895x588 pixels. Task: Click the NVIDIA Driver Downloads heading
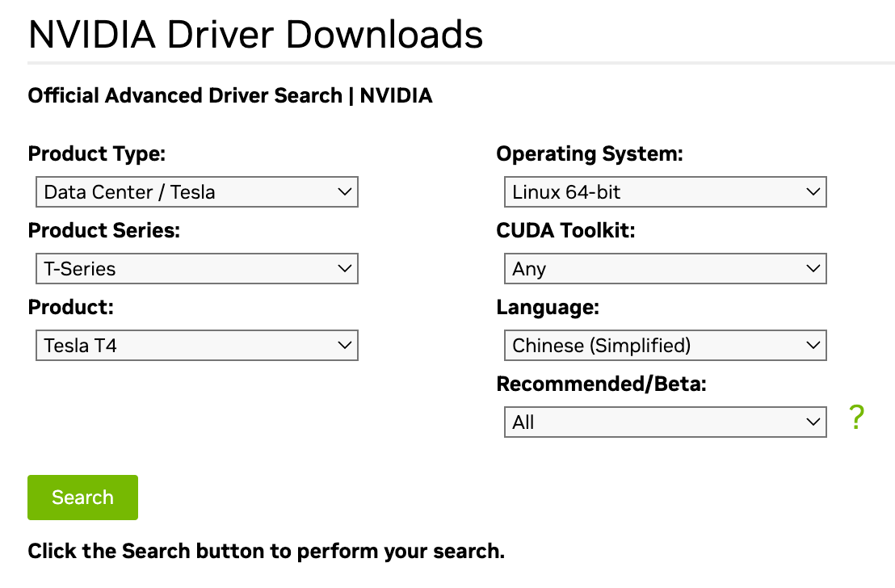(x=255, y=35)
